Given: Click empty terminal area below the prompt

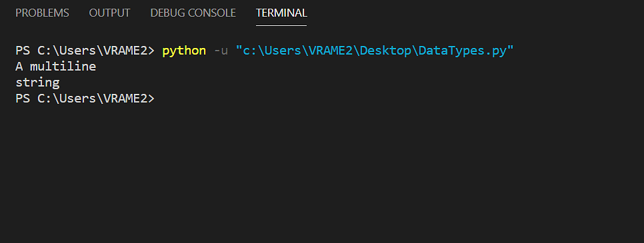Looking at the screenshot, I should point(322,172).
